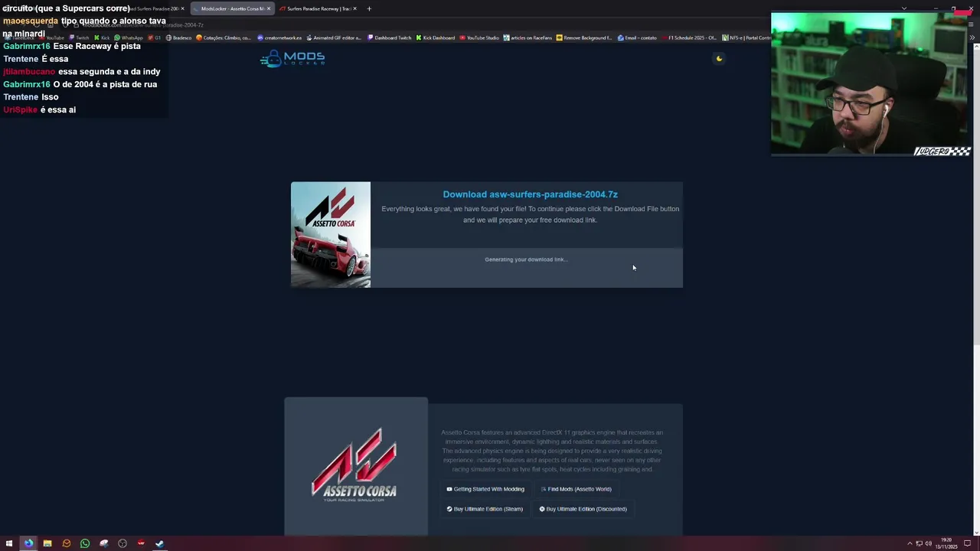Open the creatornetwork.ea bookmark
This screenshot has width=980, height=551.
click(x=279, y=37)
